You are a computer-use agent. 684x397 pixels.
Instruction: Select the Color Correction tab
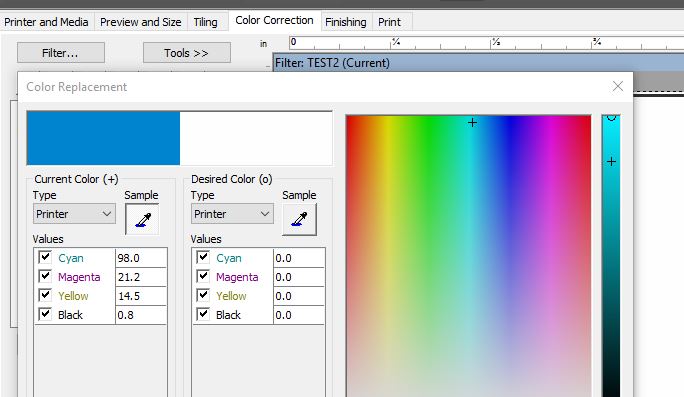click(x=274, y=21)
